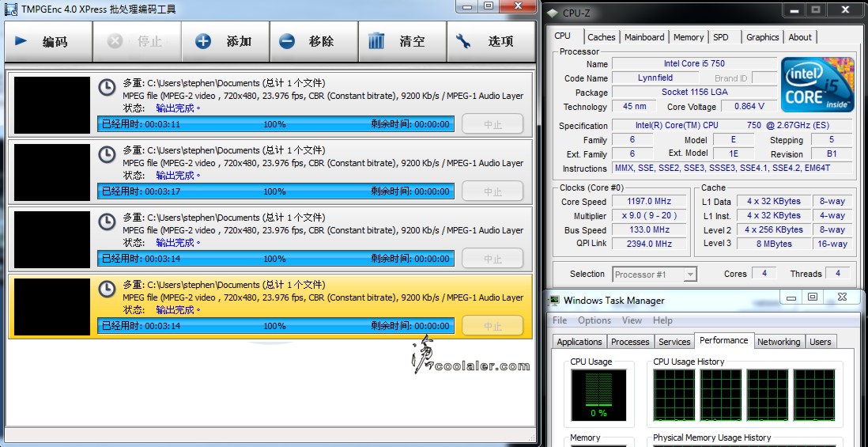This screenshot has height=447, width=868.
Task: Switch to Networking tab in Task Manager
Action: click(779, 342)
